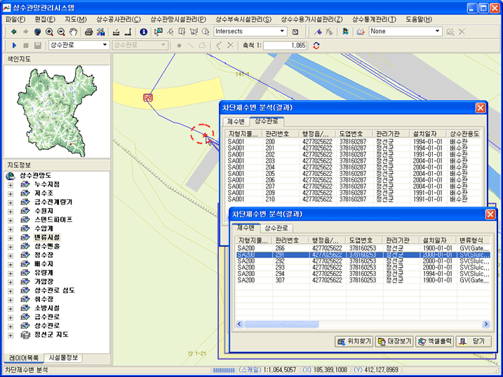The width and height of the screenshot is (503, 377).
Task: Open the Intersects dropdown
Action: pos(282,31)
